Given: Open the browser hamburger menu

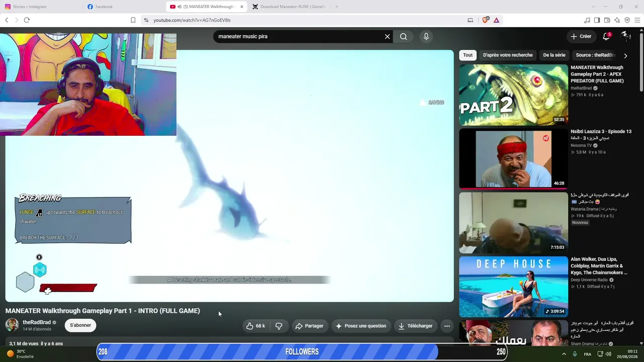Looking at the screenshot, I should 637,20.
